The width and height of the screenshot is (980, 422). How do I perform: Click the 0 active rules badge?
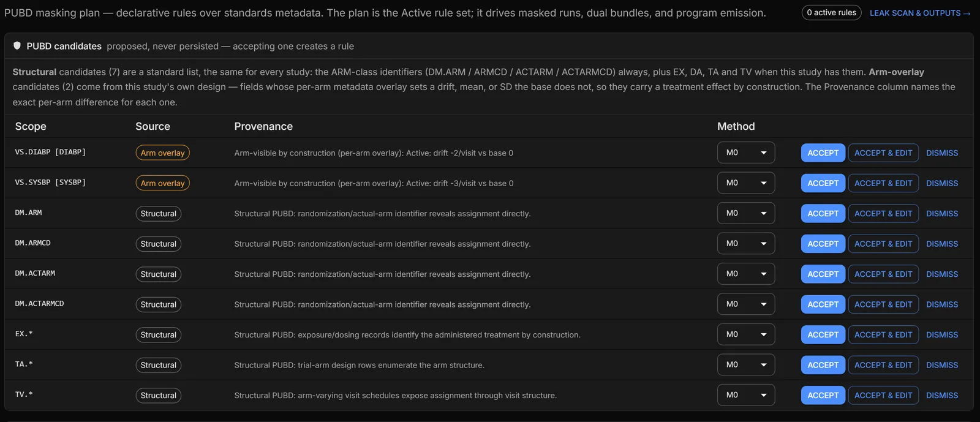[x=831, y=13]
